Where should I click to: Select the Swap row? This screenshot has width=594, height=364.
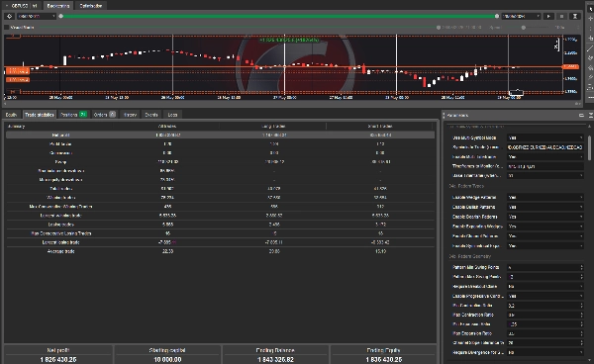pyautogui.click(x=220, y=161)
